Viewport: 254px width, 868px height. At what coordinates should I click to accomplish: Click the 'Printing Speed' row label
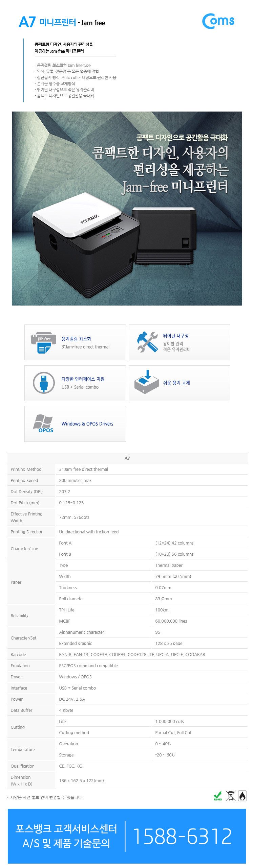coord(24,480)
